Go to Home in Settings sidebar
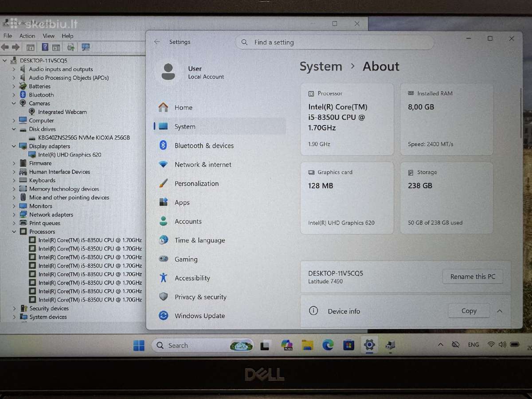Screen dimensions: 532x399 [x=219, y=108]
